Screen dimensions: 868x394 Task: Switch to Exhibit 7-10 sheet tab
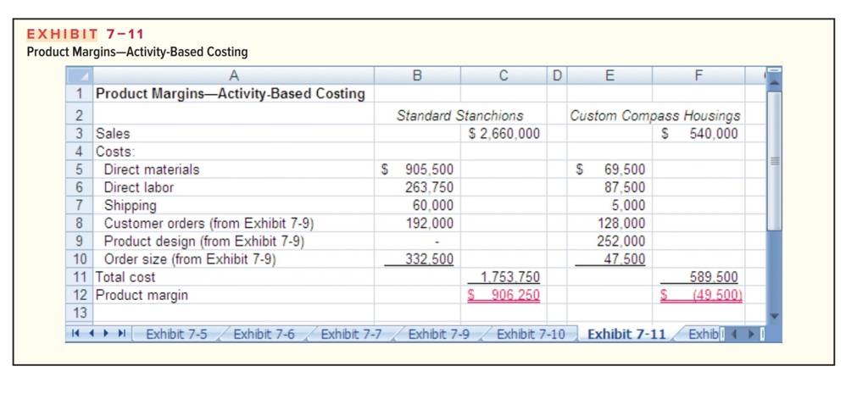[x=531, y=334]
